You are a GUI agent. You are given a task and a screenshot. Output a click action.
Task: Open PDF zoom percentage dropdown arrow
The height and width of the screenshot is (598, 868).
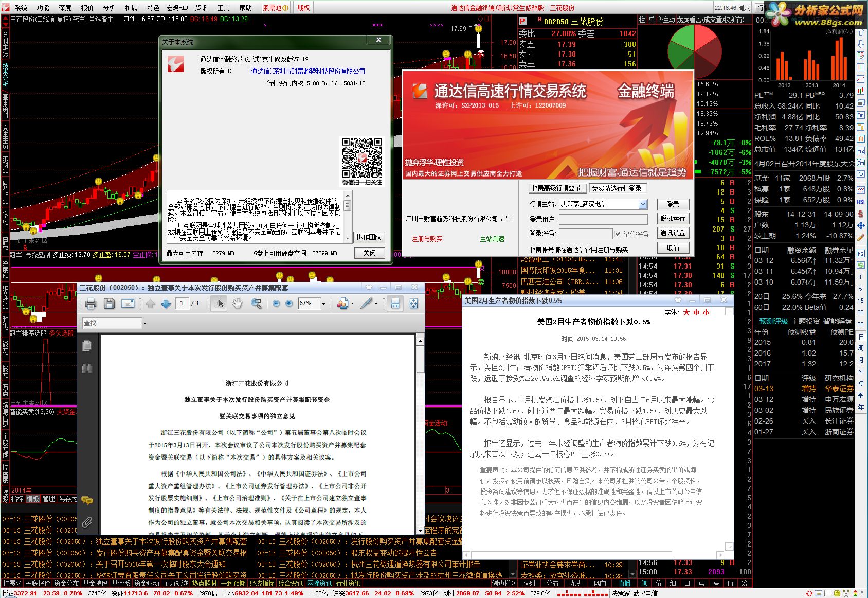tap(323, 304)
